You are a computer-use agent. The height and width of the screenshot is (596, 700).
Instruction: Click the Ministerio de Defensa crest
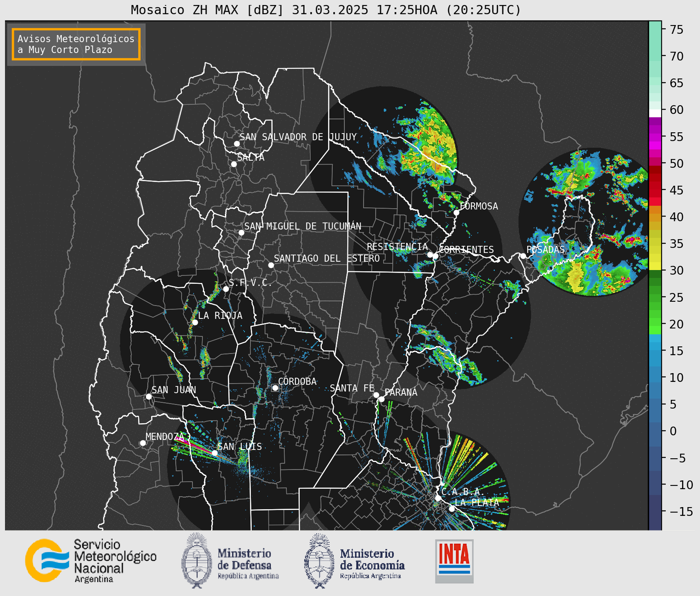(197, 561)
